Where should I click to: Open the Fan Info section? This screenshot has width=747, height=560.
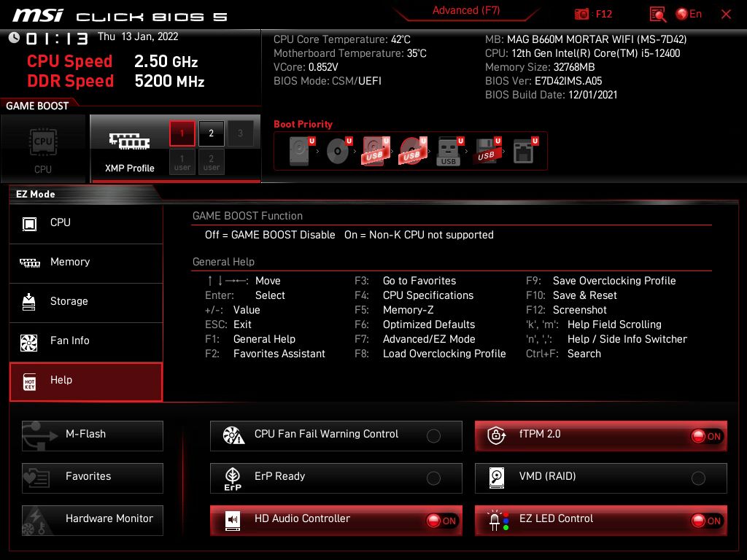point(86,342)
